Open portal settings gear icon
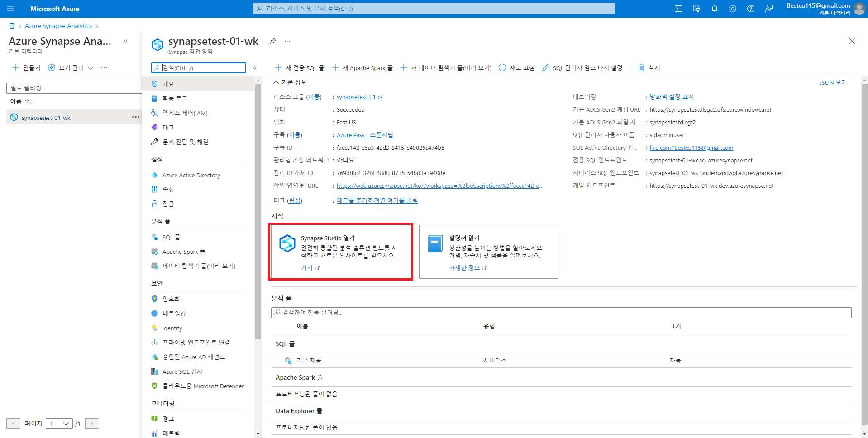The width and height of the screenshot is (868, 438). (733, 9)
